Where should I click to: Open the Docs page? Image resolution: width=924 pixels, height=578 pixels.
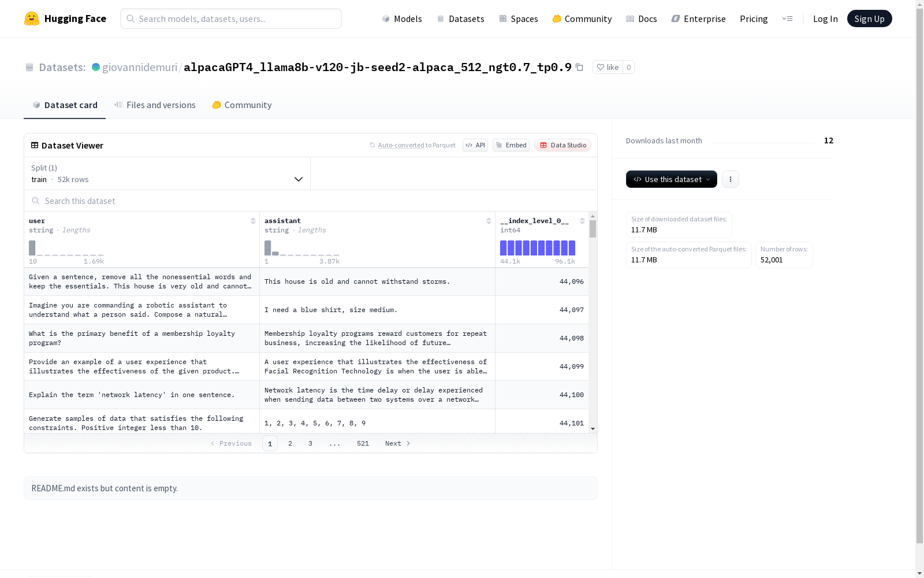[x=642, y=18]
